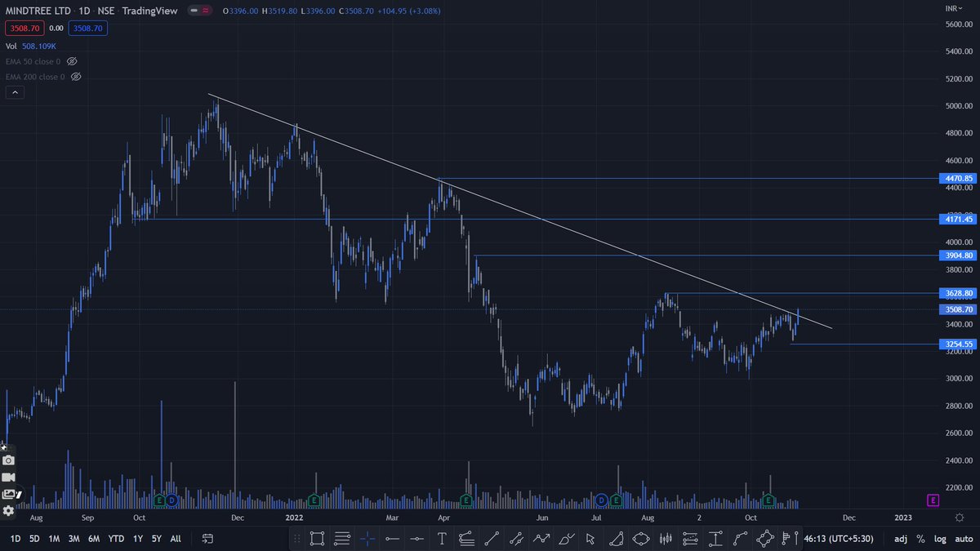Viewport: 980px width, 551px height.
Task: Select the candlestick bars pattern tool
Action: 666,539
